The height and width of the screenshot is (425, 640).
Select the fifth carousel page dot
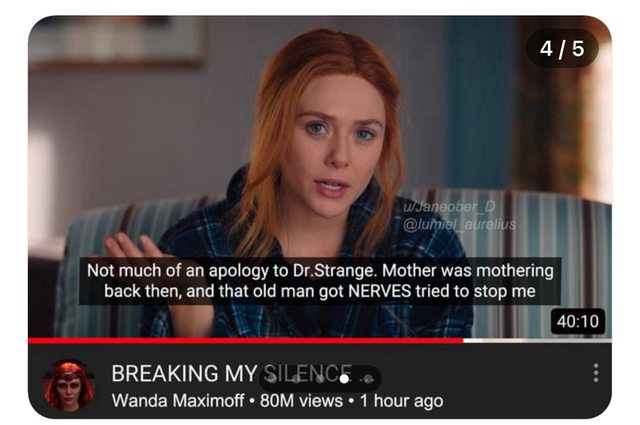coord(368,379)
